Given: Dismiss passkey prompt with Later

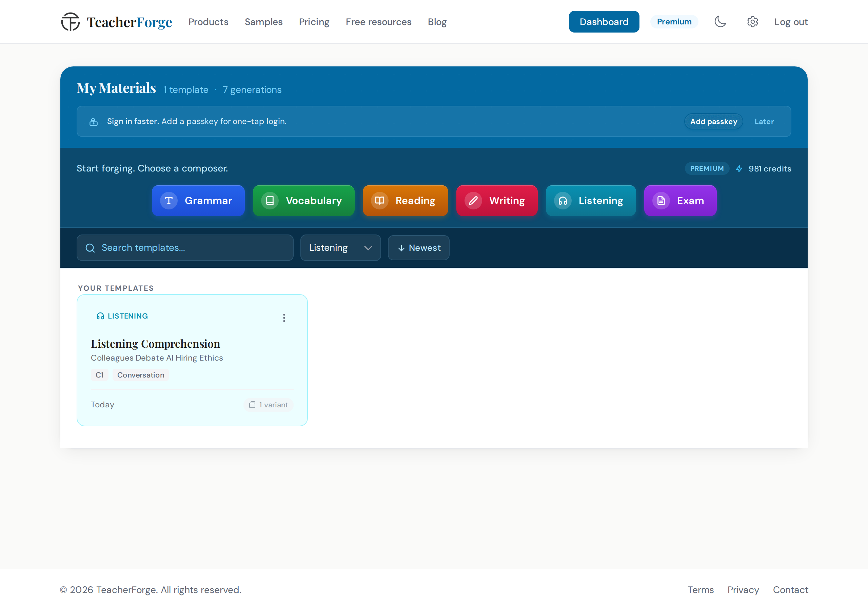Looking at the screenshot, I should (x=764, y=121).
